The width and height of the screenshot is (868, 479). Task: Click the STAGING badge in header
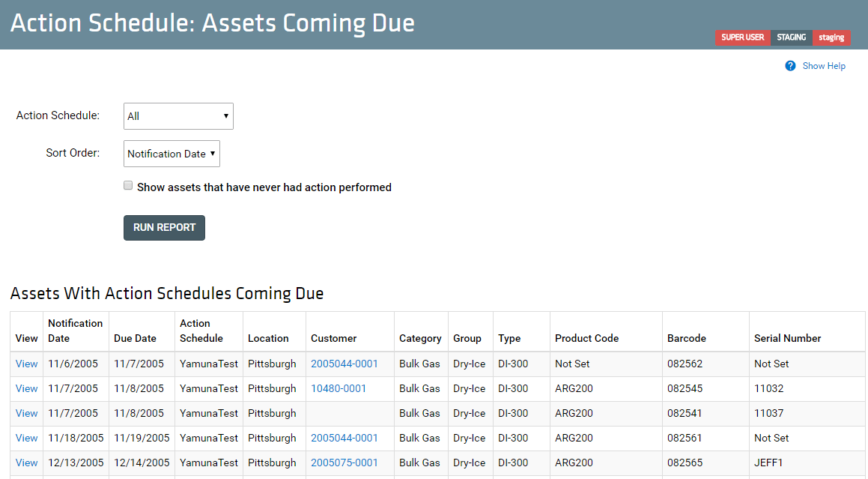(791, 37)
